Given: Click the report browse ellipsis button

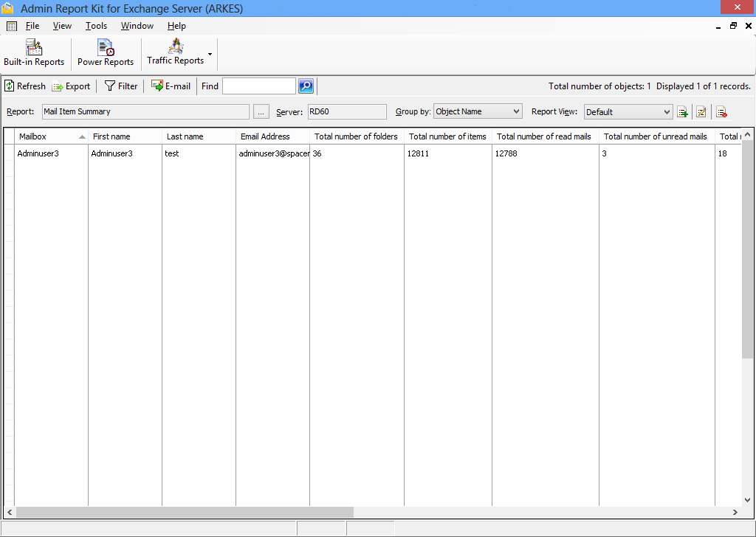Looking at the screenshot, I should [261, 111].
